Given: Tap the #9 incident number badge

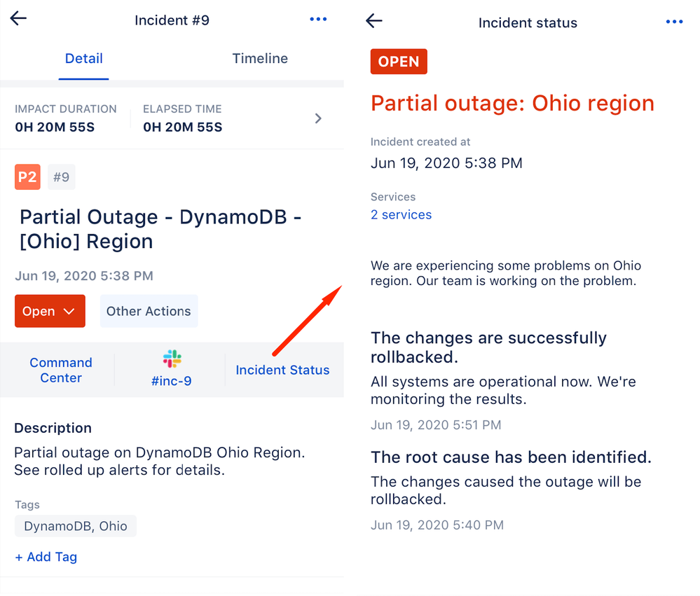Looking at the screenshot, I should pyautogui.click(x=62, y=177).
